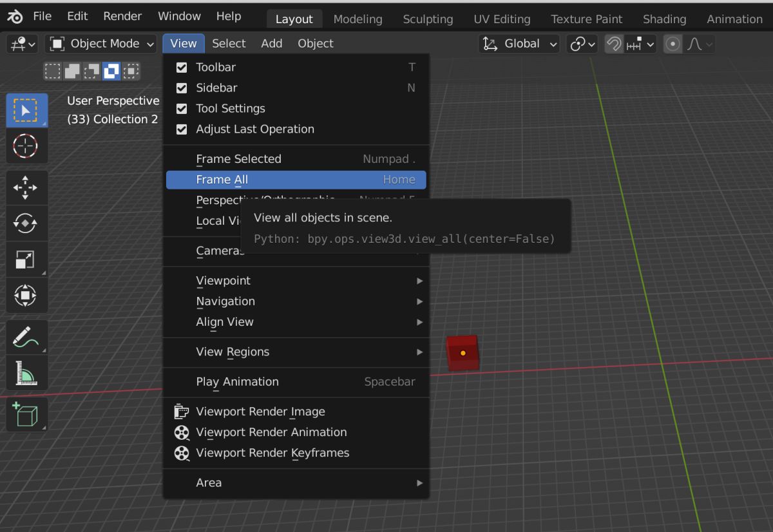This screenshot has height=532, width=773.
Task: Open the Object menu
Action: coord(316,44)
